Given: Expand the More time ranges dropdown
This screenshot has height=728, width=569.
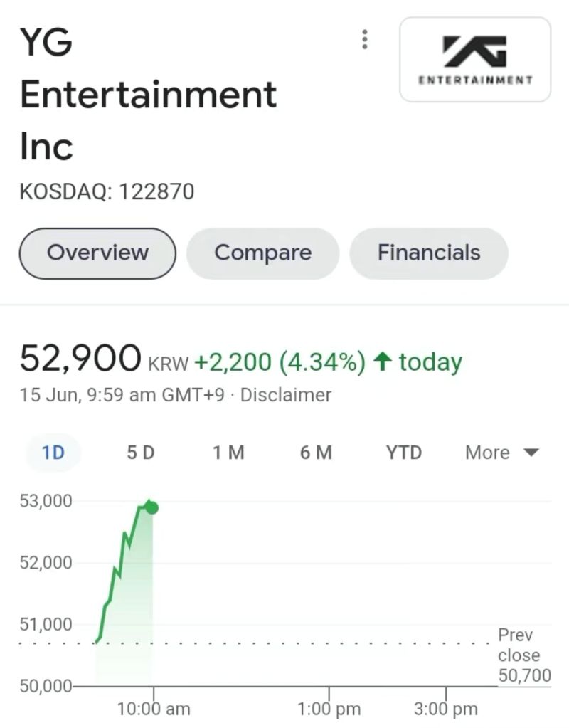Looking at the screenshot, I should coord(502,453).
